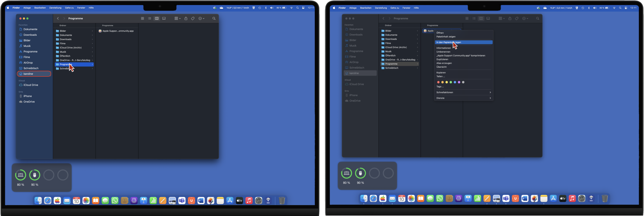Open the grouping dropdown in right screenshot's Finder toolbar
644x216 pixels.
pyautogui.click(x=502, y=18)
